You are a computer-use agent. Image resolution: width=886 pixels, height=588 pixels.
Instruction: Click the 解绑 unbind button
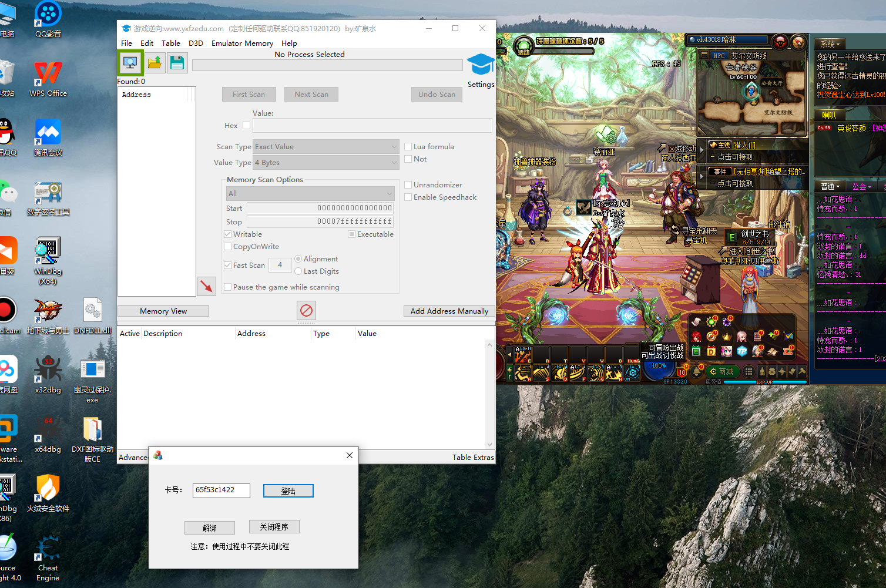pos(210,527)
